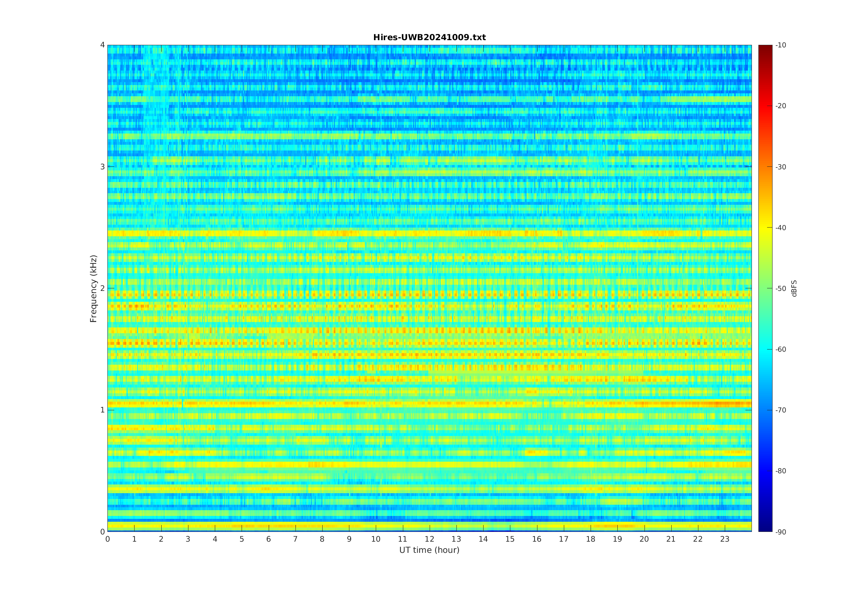Viewport: 868px width, 597px height.
Task: Click y-axis tick label 2
Action: point(102,288)
